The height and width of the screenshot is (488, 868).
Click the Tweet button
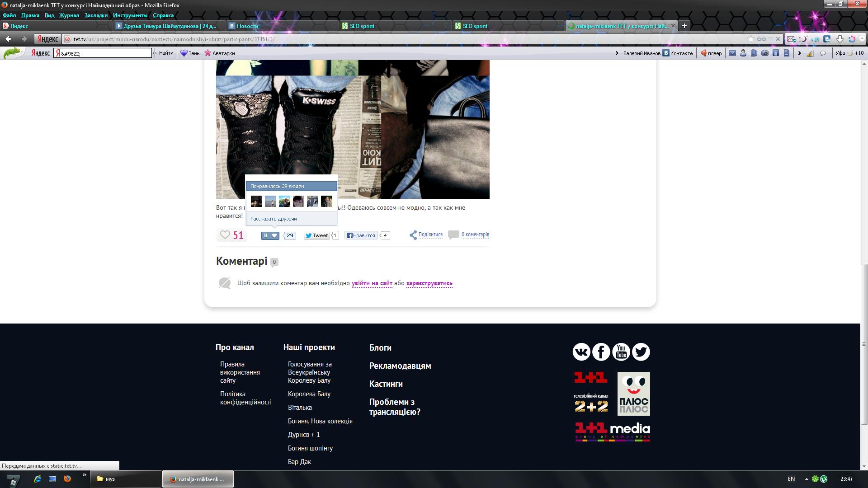[316, 235]
